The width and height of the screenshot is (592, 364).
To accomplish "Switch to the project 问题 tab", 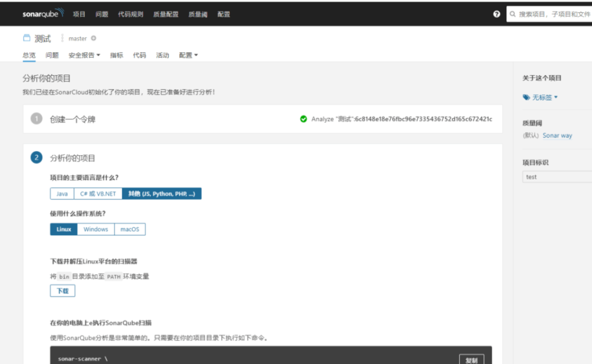I will tap(52, 55).
